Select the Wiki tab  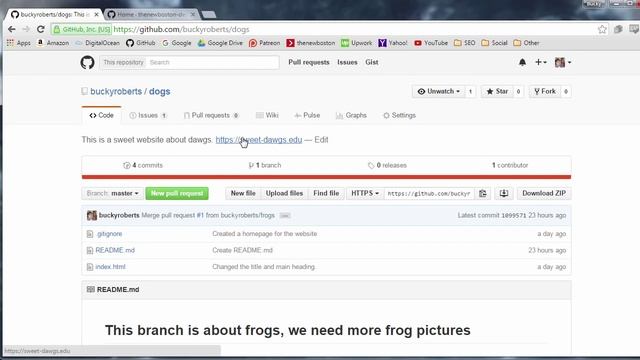coord(267,116)
